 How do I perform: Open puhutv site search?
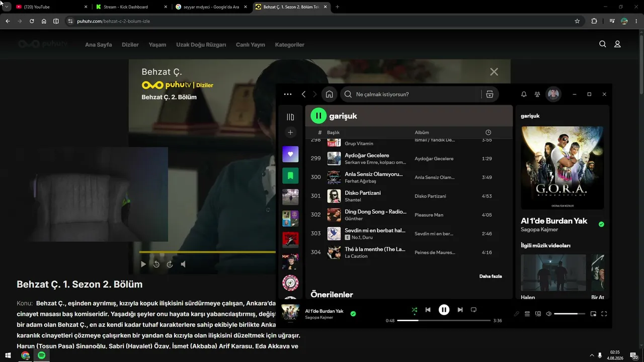[603, 44]
